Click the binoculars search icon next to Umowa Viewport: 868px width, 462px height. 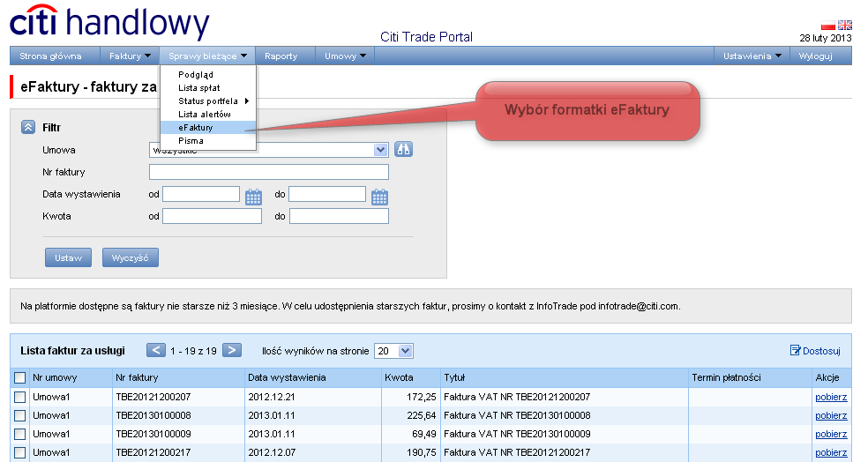coord(403,149)
